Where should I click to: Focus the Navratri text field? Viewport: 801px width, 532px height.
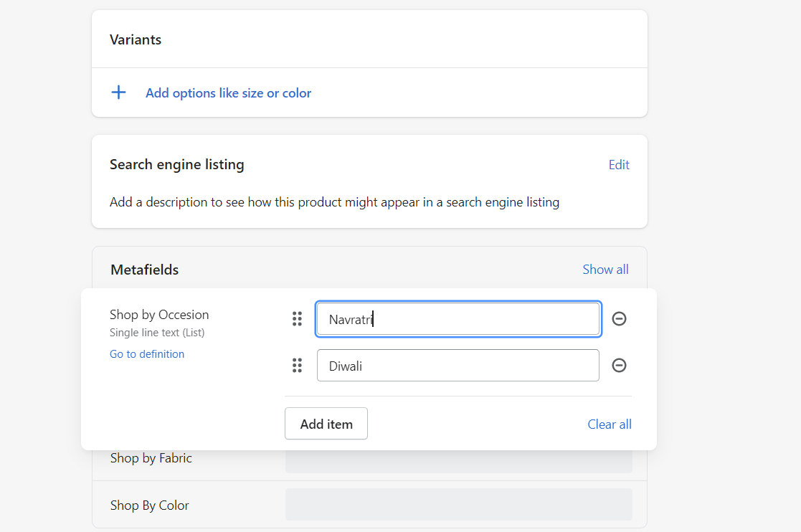click(458, 320)
